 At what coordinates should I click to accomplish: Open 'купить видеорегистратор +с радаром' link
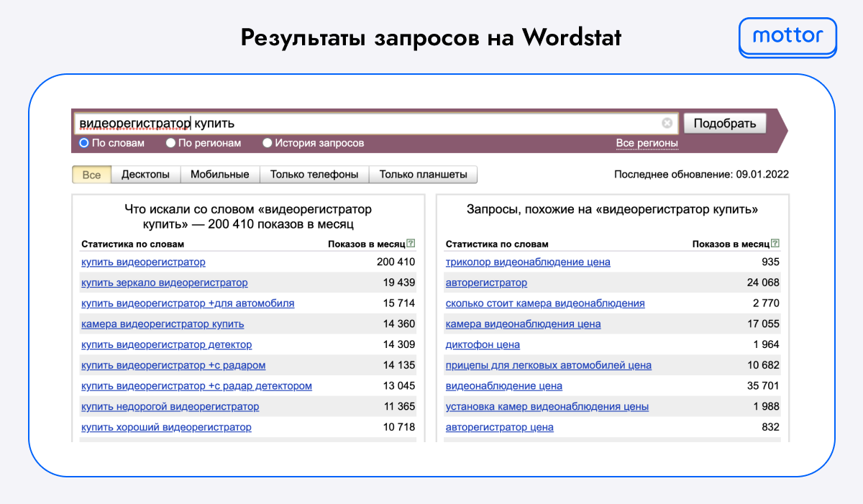(173, 365)
